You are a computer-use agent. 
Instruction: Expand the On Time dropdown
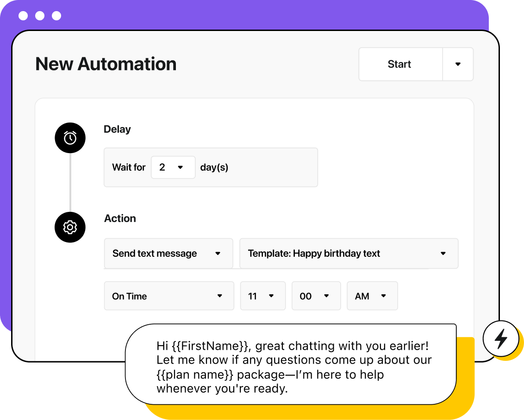(169, 296)
